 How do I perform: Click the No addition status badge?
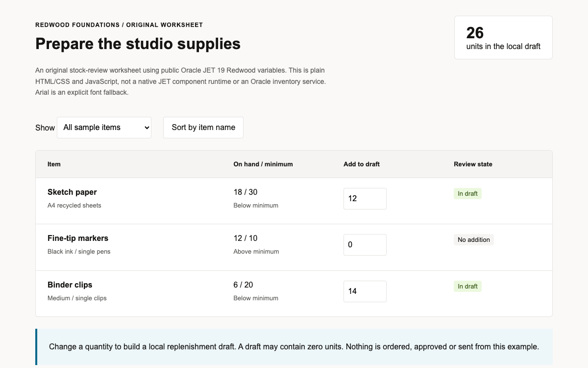474,240
